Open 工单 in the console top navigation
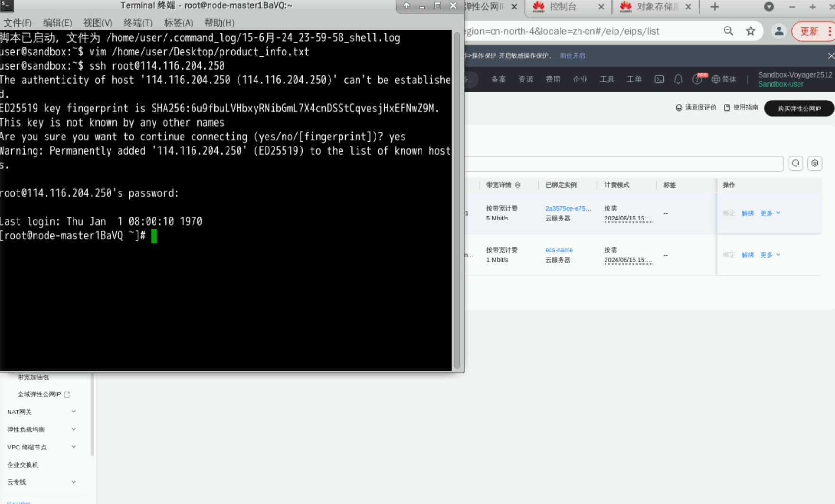Viewport: 835px width, 504px height. [x=634, y=80]
